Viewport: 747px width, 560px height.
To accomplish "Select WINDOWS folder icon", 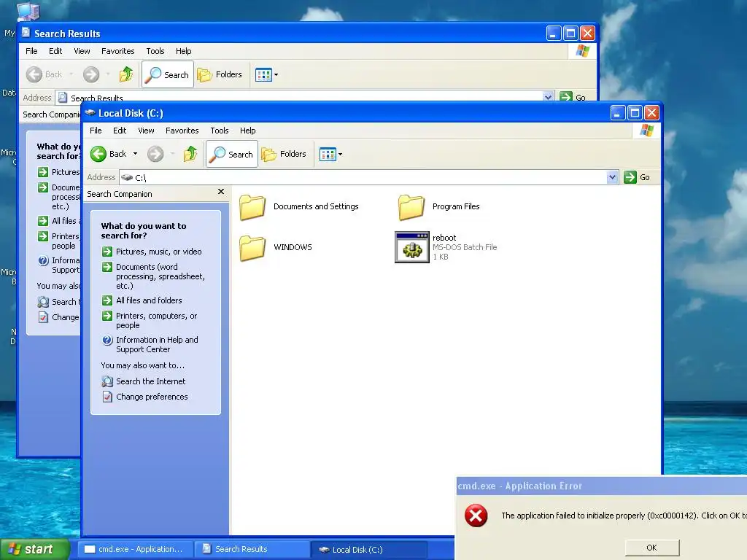I will coord(252,248).
